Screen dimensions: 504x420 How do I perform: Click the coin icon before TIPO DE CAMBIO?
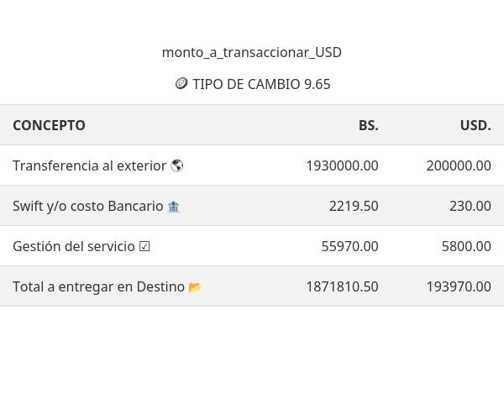[x=181, y=84]
